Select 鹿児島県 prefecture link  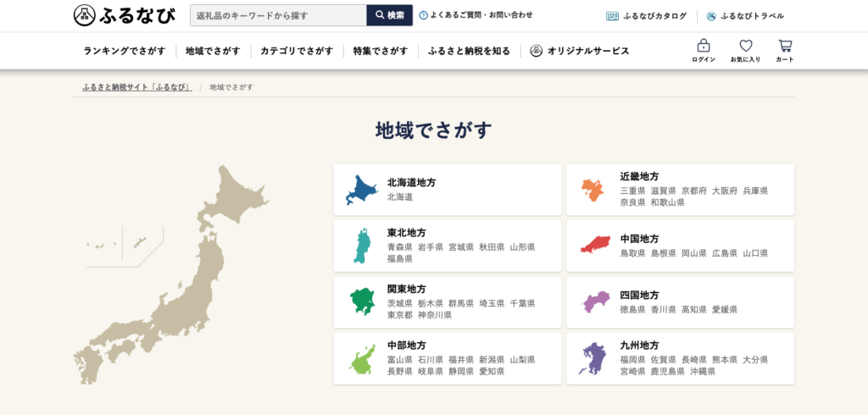(668, 371)
